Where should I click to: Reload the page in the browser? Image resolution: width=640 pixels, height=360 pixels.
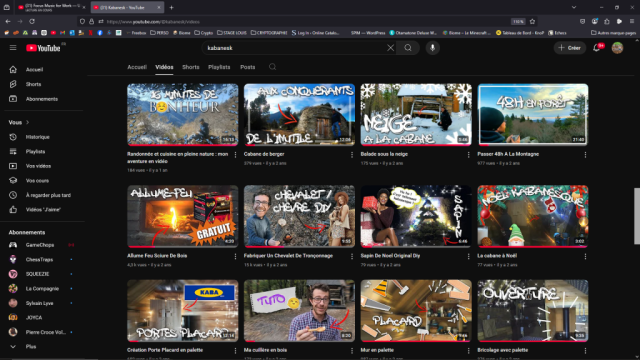click(32, 21)
